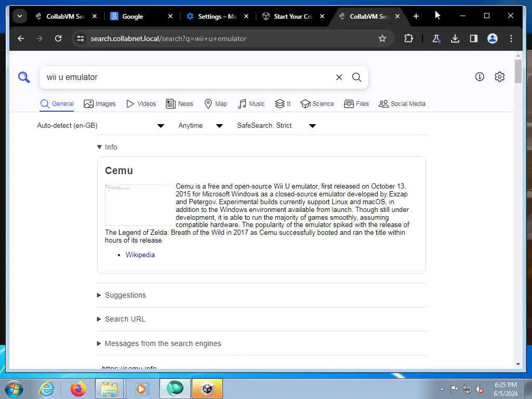Open the Auto-detect (en-GB) language dropdown
The width and height of the screenshot is (532, 399).
point(101,126)
